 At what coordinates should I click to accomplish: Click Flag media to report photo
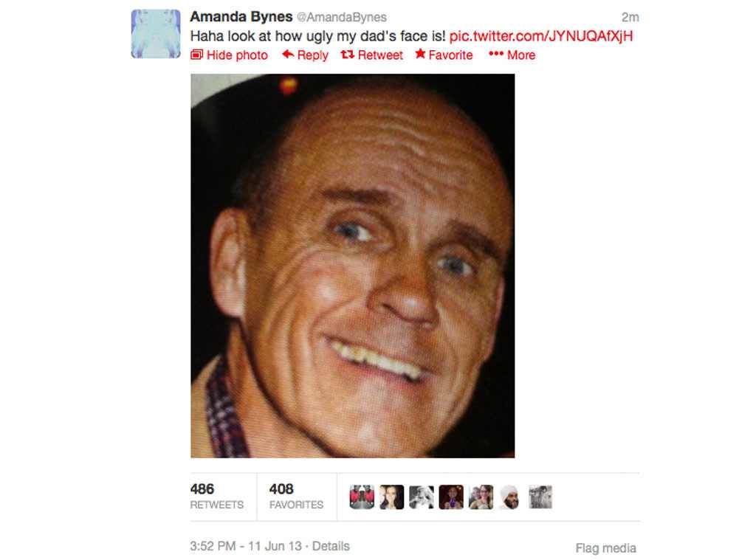click(x=605, y=548)
